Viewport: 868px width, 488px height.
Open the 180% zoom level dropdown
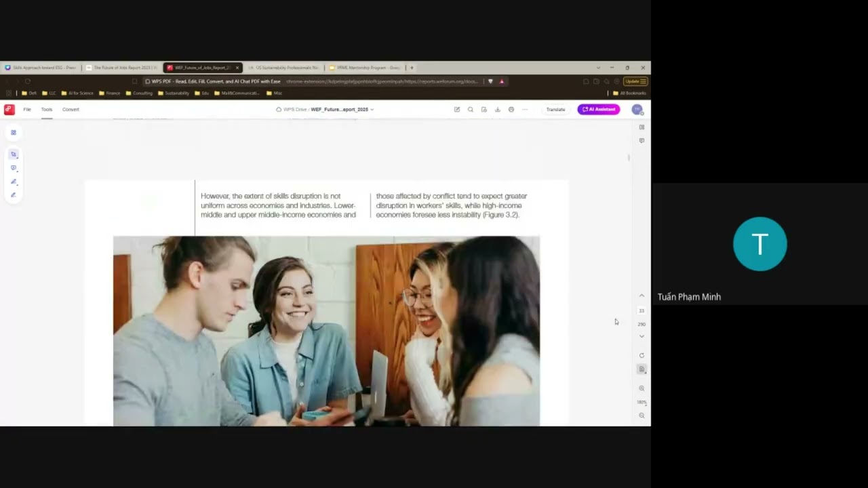[642, 402]
